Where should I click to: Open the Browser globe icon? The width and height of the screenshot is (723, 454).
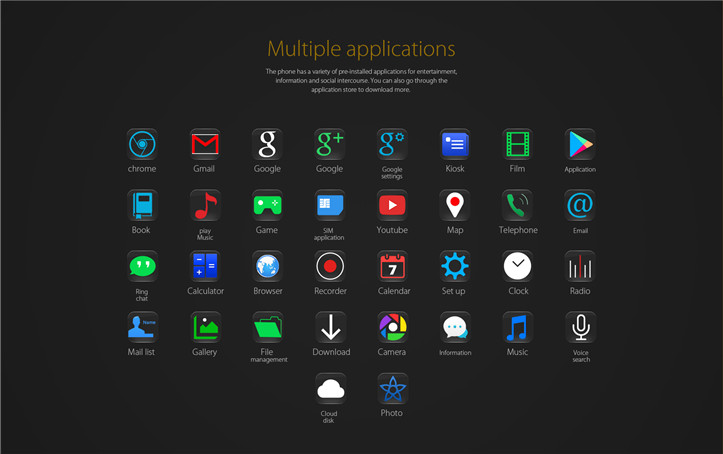click(x=267, y=266)
